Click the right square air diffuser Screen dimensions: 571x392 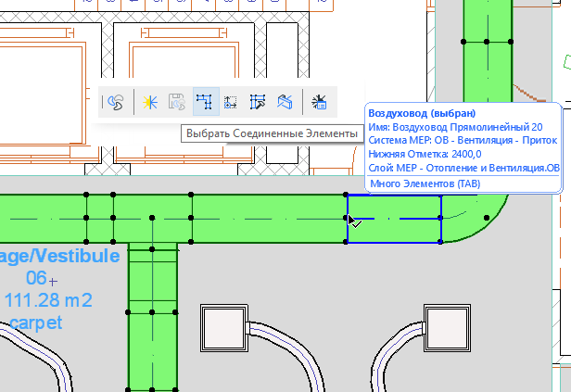(447, 328)
